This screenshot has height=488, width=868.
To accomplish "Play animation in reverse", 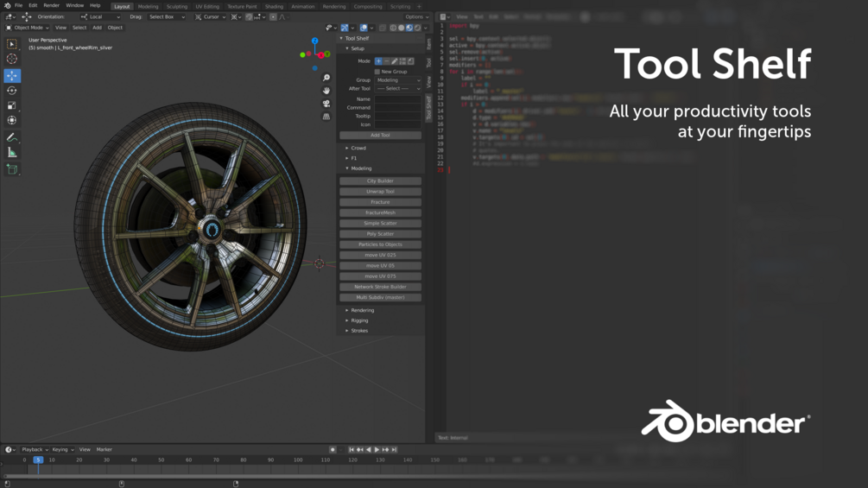I will [x=369, y=450].
